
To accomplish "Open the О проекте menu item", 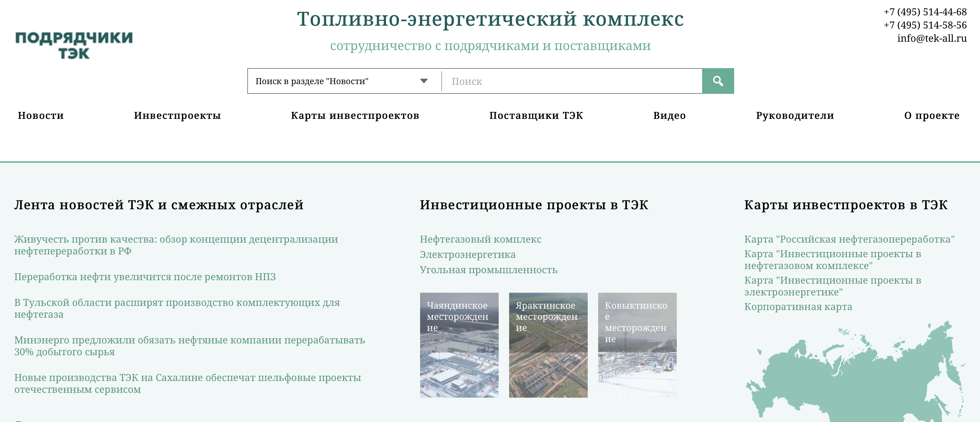I will pyautogui.click(x=932, y=115).
